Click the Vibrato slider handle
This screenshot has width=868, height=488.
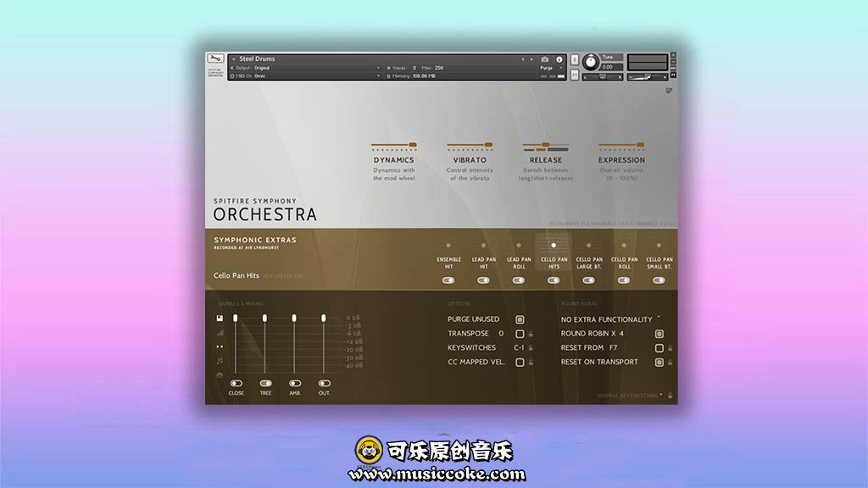tap(488, 145)
